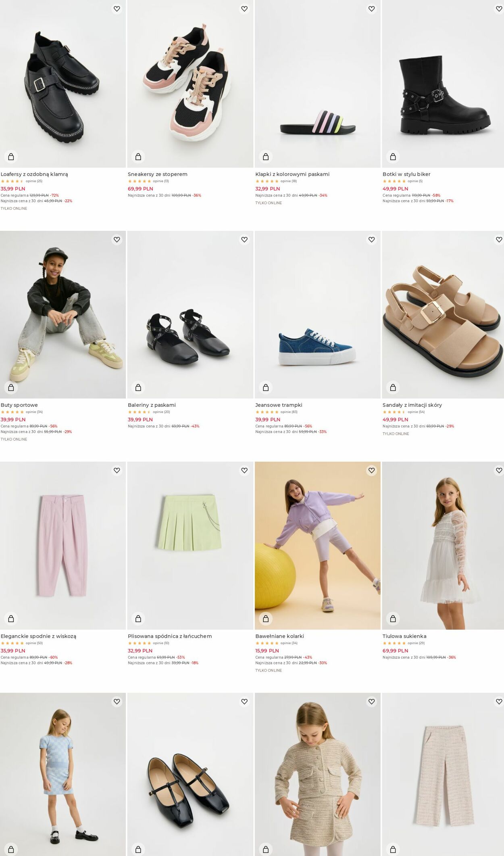Click shopping bag icon on Botki w stylu biker
Screen dimensions: 504x856
pyautogui.click(x=393, y=157)
